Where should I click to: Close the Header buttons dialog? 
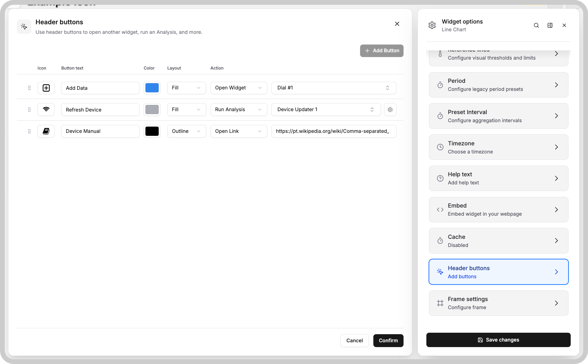(397, 24)
